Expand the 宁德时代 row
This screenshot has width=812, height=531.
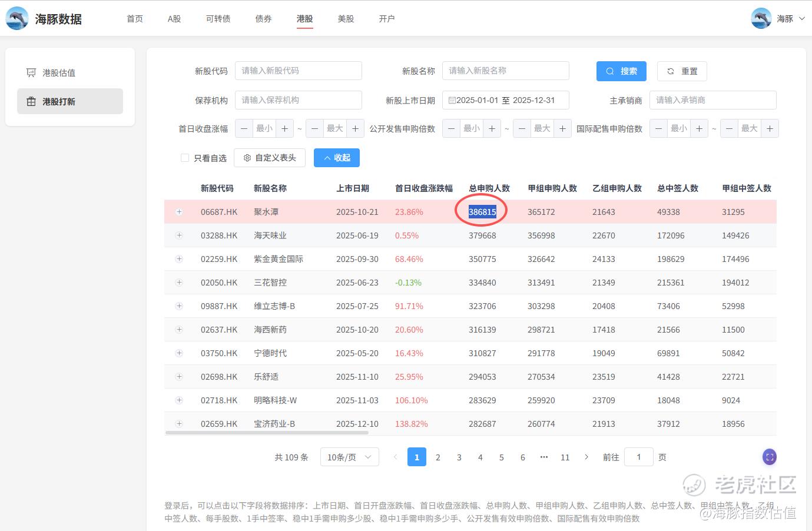[x=179, y=353]
